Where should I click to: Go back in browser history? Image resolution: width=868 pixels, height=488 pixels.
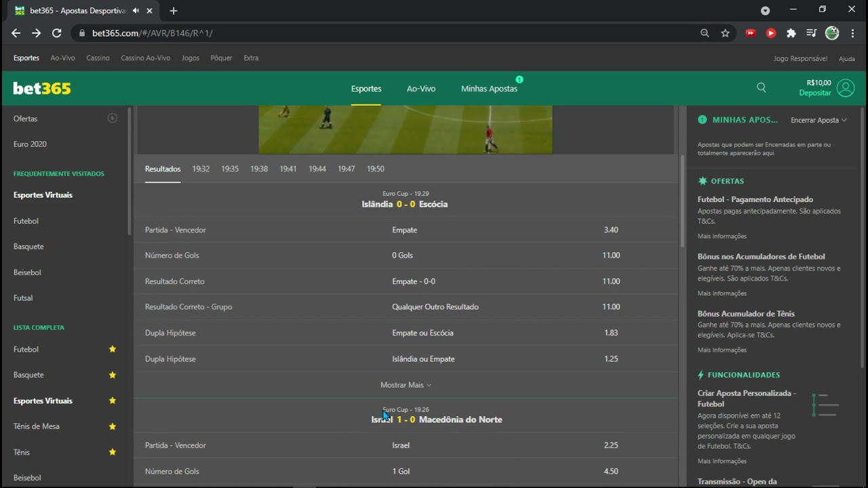tap(16, 33)
